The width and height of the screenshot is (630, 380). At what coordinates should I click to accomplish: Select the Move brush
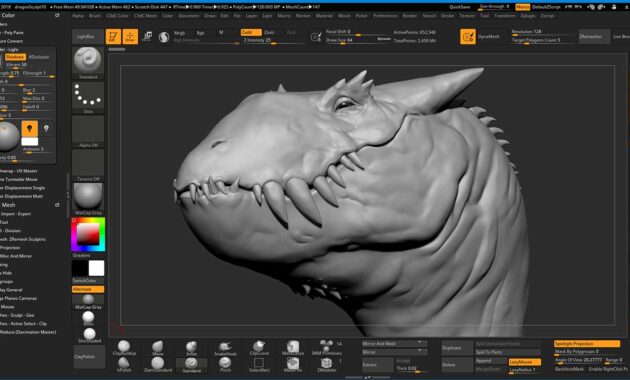[158, 348]
